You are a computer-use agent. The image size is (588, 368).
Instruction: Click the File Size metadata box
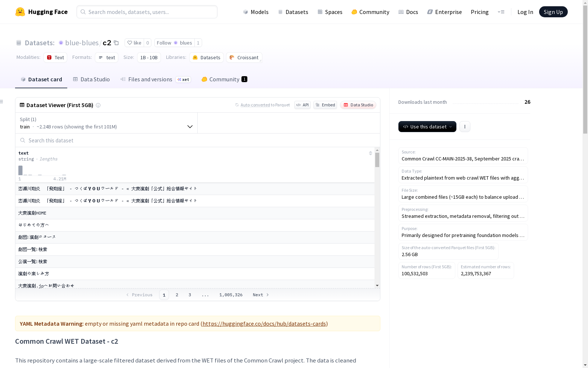(463, 194)
